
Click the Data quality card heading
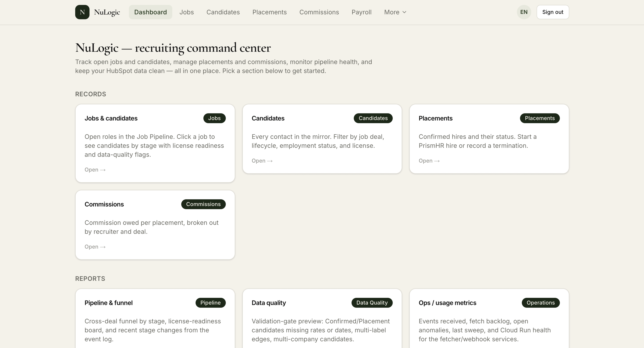(269, 303)
